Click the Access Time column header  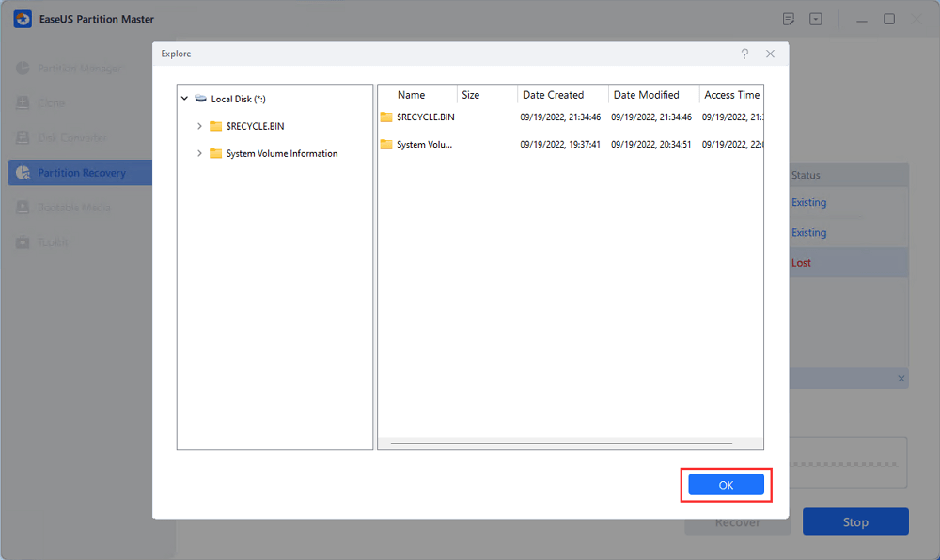click(731, 95)
